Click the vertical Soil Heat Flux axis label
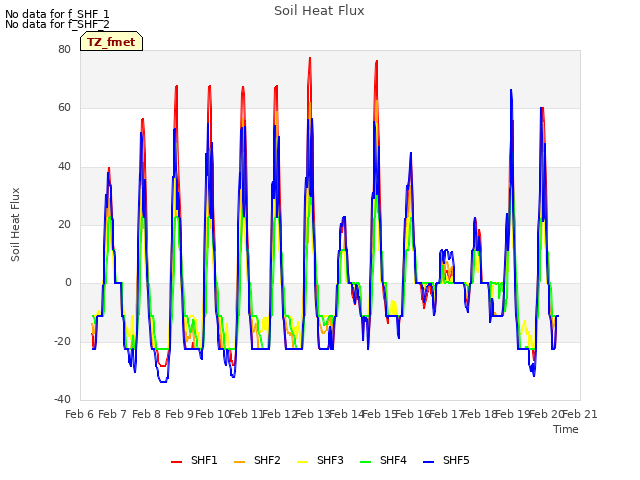Screen dimensions: 640x480 click(x=15, y=224)
